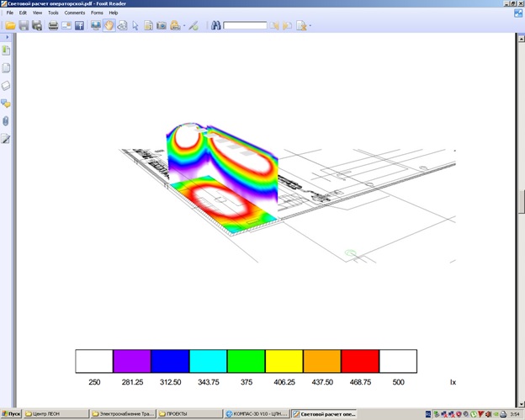
Task: Click the vertical scrollbar thumb
Action: [522, 202]
